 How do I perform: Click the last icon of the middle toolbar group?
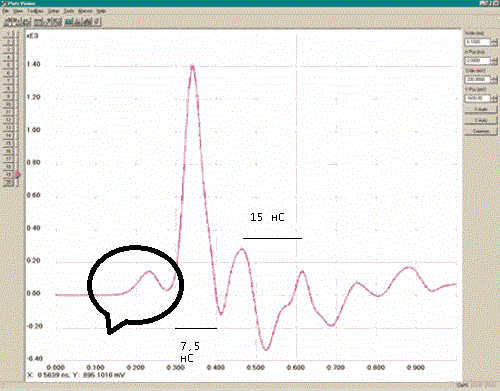58,22
